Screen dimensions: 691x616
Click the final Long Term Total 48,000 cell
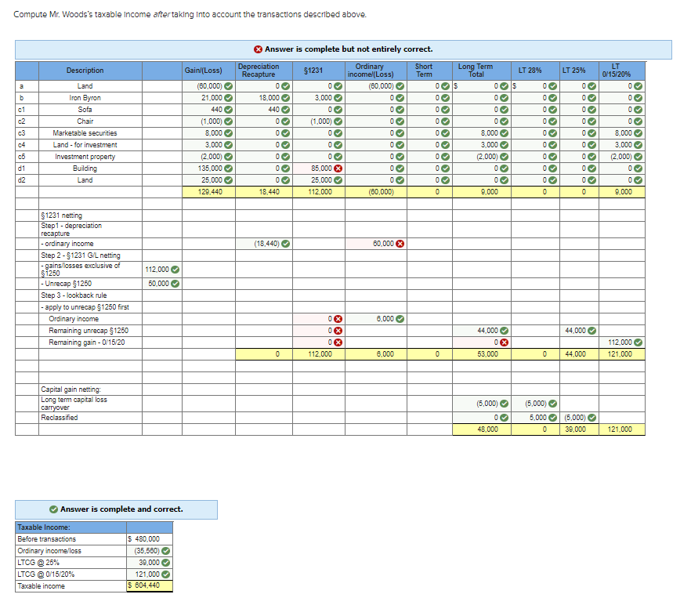(x=482, y=429)
